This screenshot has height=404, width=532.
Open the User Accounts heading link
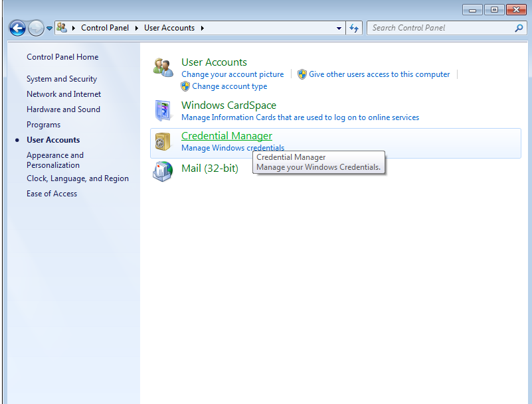point(214,62)
